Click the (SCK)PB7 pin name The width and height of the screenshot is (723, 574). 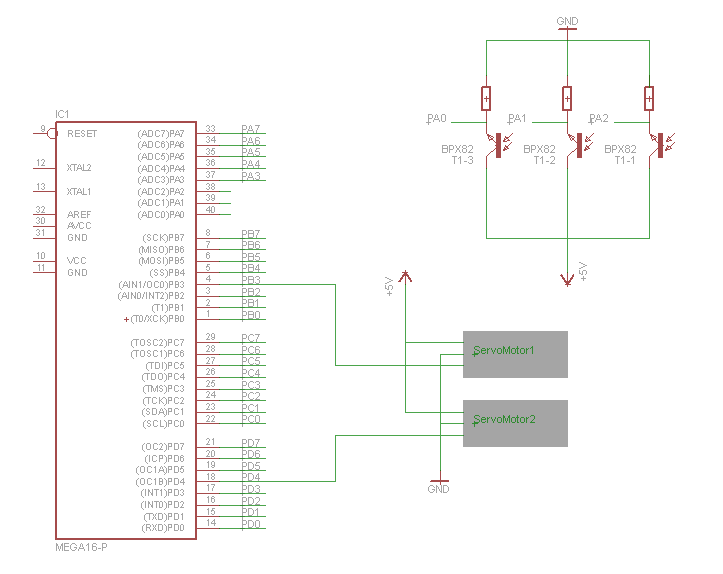pyautogui.click(x=163, y=238)
